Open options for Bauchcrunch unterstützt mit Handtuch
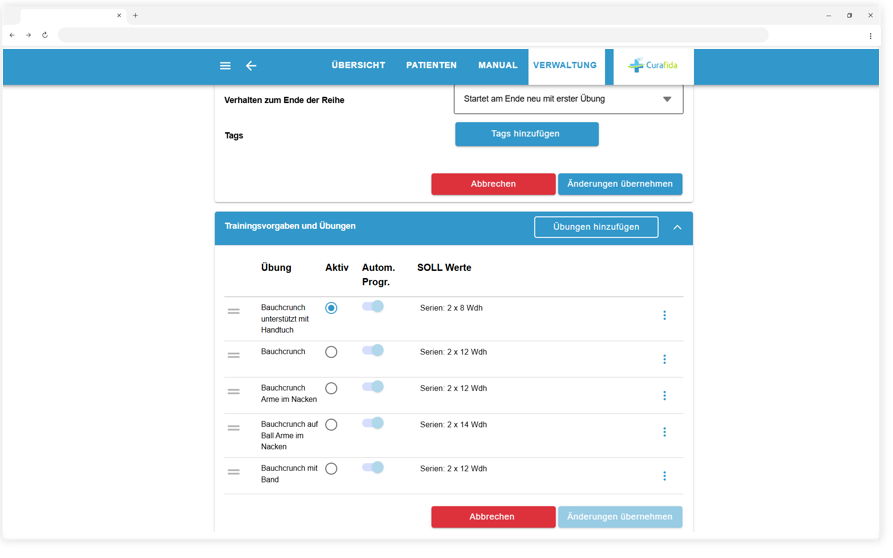Viewport: 893px width, 558px height. (x=665, y=315)
